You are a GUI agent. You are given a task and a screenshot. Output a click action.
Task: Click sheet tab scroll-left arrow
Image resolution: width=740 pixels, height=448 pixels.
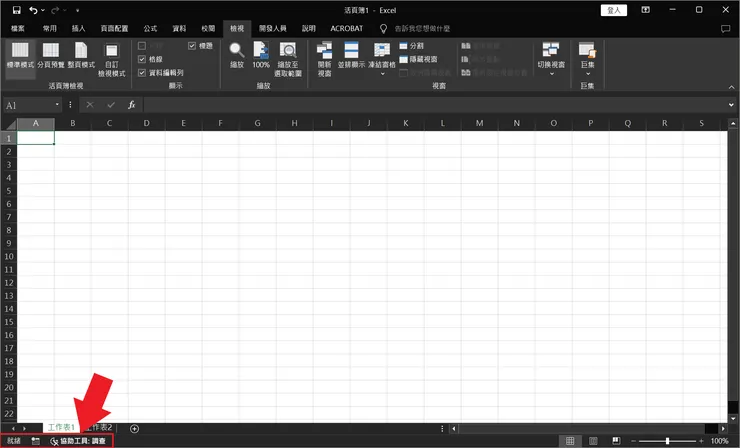tap(13, 429)
